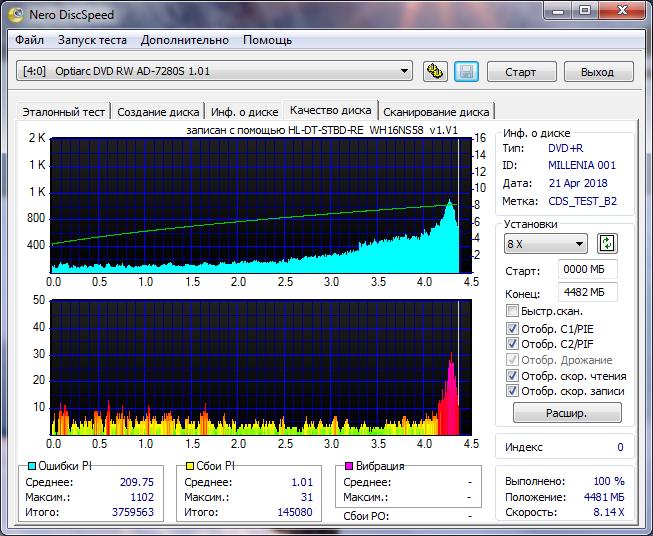
Task: Click the cyan Ошибки PI color swatch
Action: pos(31,467)
